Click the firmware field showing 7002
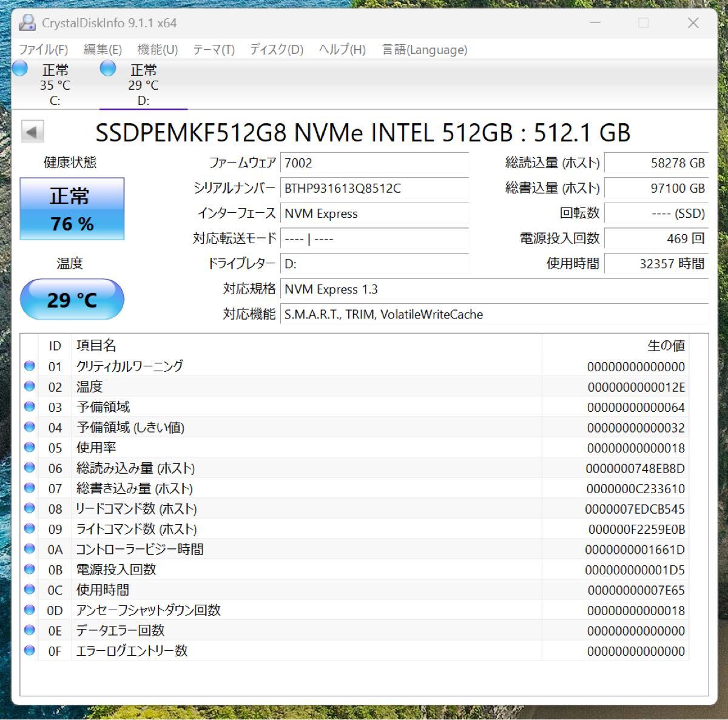 click(x=374, y=163)
